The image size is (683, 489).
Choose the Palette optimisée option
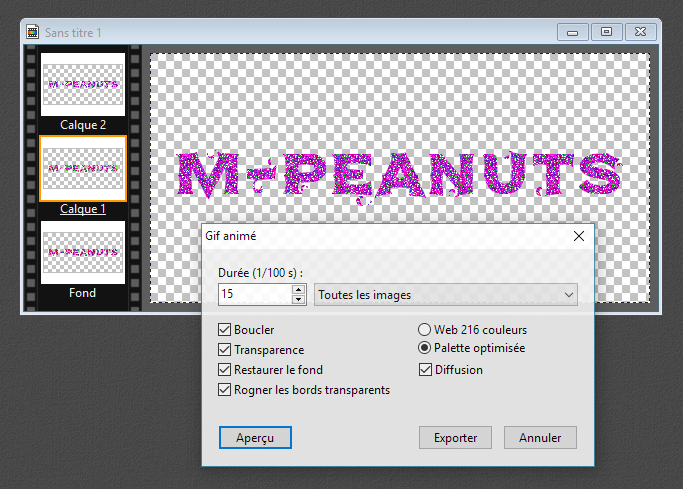425,349
